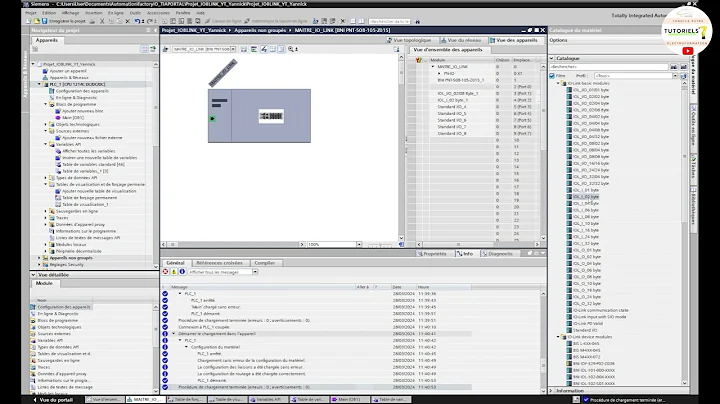Open the En ligne menu
720x404 pixels.
point(116,13)
